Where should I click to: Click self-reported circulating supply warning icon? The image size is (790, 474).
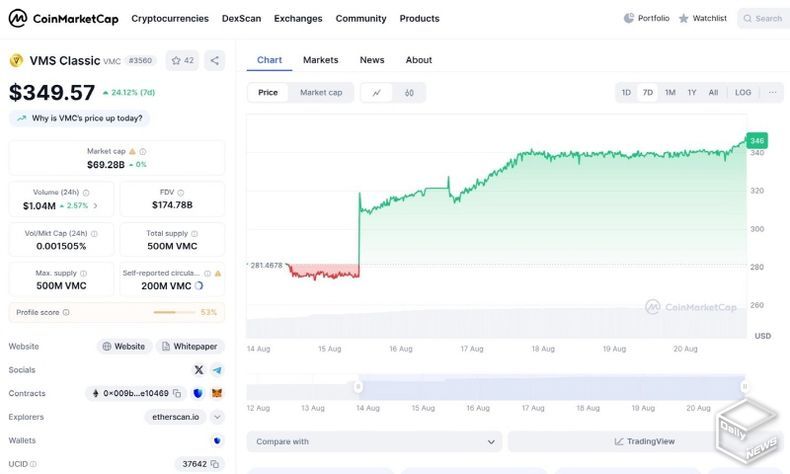[x=218, y=274]
